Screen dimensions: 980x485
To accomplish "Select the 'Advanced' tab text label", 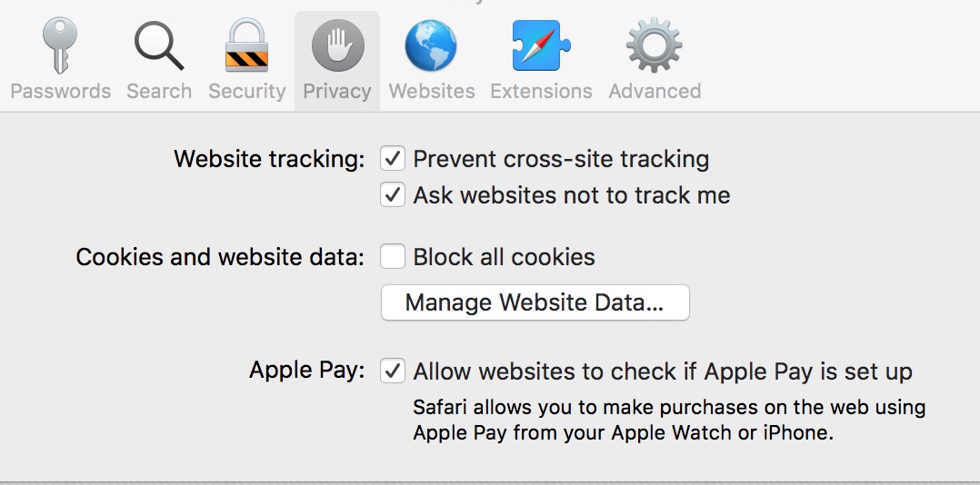I will 655,92.
